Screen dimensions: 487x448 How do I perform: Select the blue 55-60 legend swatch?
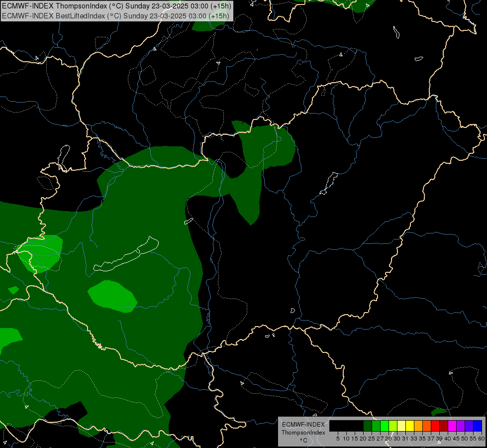[478, 426]
